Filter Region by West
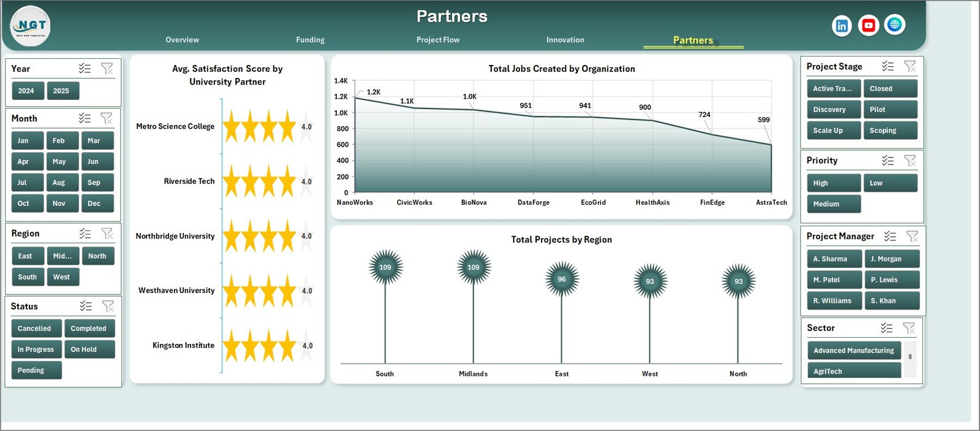 pos(62,277)
